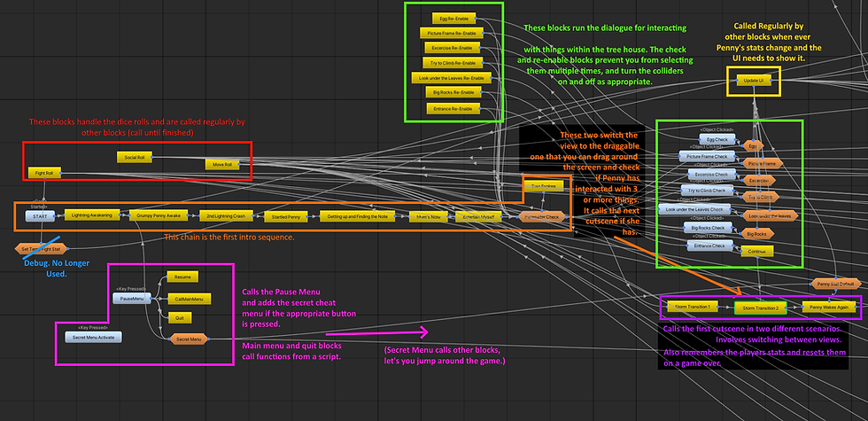Click the Startled Penny block
Screen dimensions: 868x421
click(x=285, y=217)
